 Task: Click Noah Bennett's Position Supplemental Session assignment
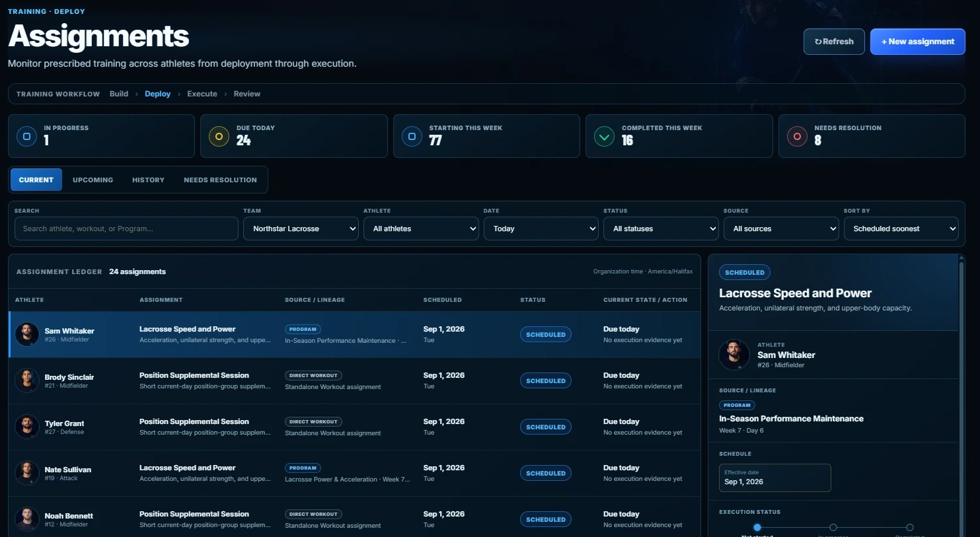click(x=194, y=514)
